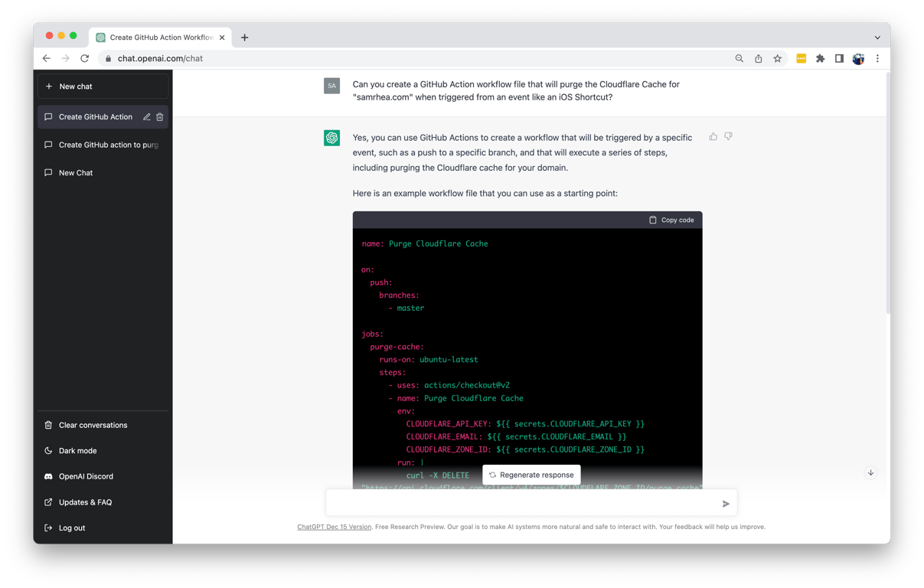924x588 pixels.
Task: Copy code from the code block
Action: point(671,220)
